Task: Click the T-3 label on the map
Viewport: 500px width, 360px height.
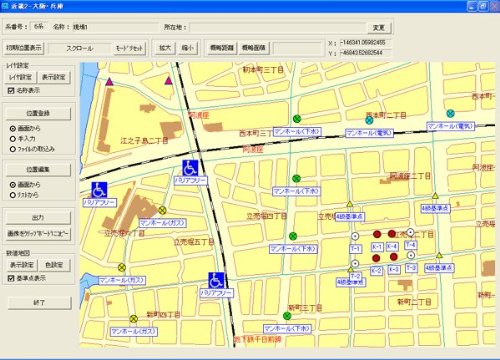Action: point(411,268)
